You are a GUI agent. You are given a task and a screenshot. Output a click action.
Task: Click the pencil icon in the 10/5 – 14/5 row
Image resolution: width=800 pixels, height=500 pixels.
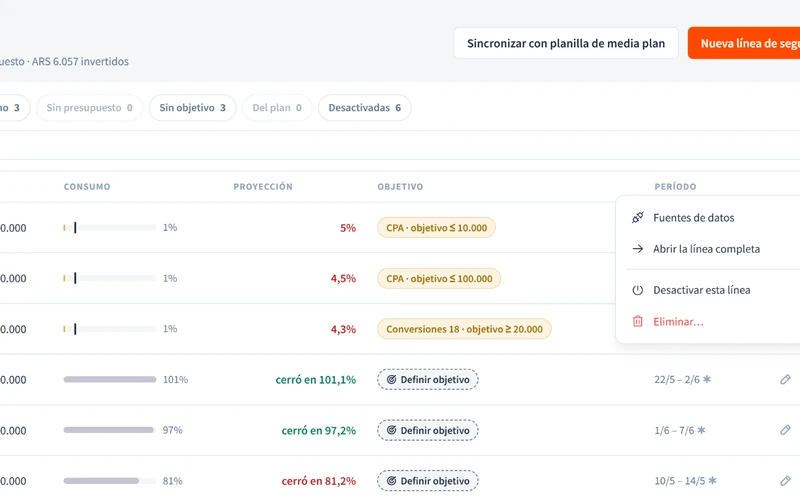[x=785, y=481]
